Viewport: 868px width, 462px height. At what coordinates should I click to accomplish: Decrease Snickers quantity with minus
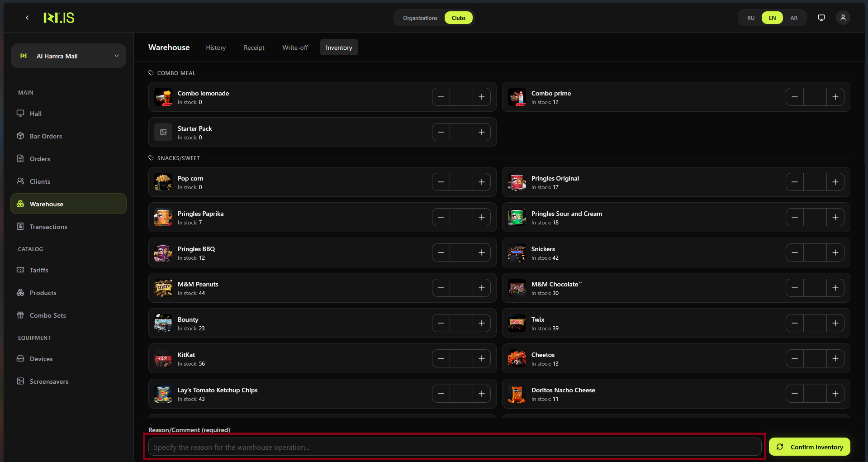[794, 252]
